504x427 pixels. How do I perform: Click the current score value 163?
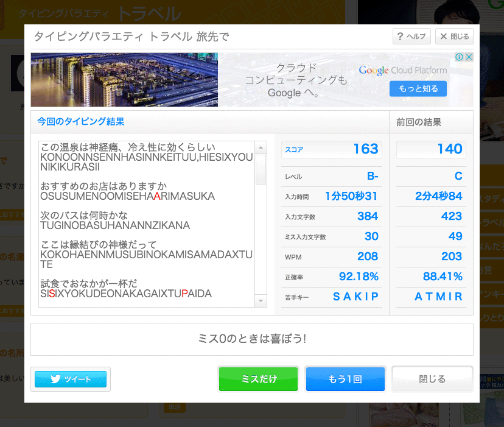[366, 149]
